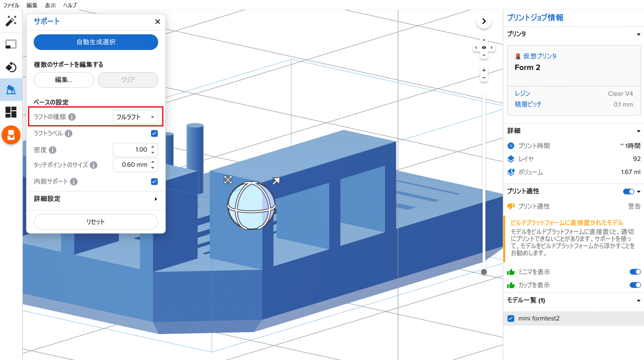This screenshot has height=360, width=644.
Task: Open the layout grid tool
Action: click(x=11, y=112)
